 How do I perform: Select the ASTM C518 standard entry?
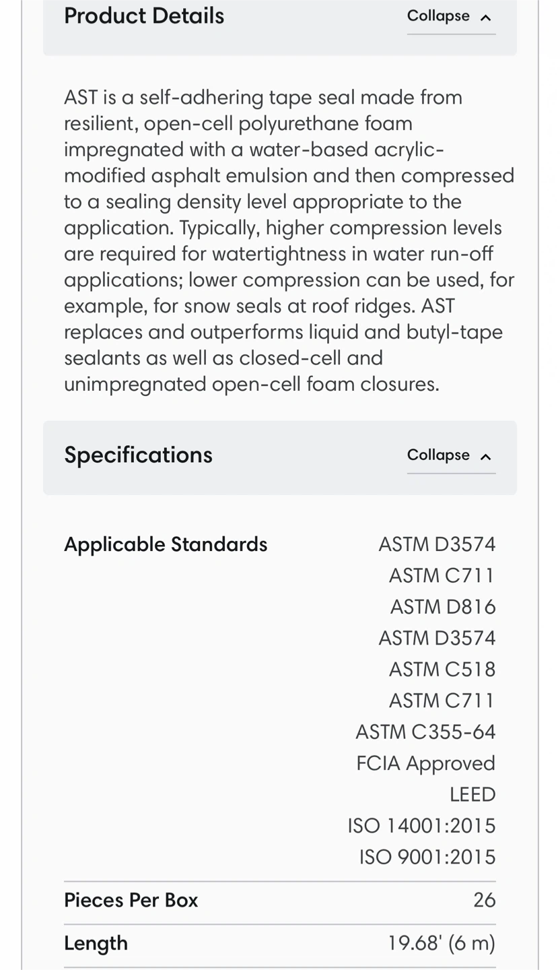coord(442,670)
